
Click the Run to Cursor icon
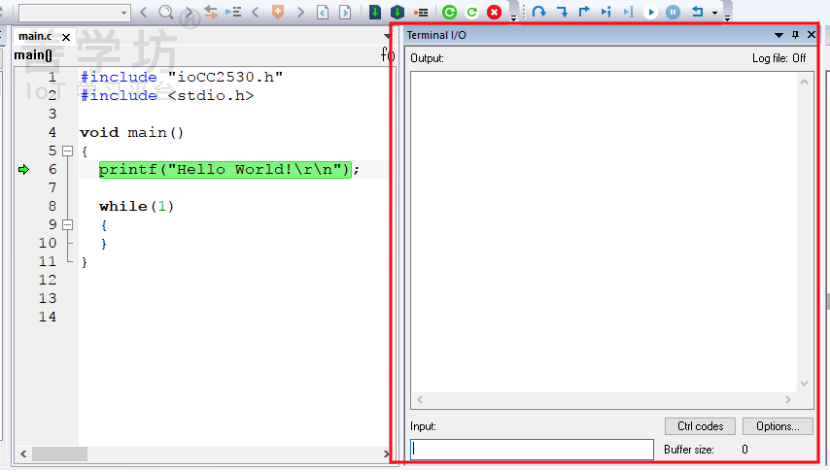click(x=628, y=12)
